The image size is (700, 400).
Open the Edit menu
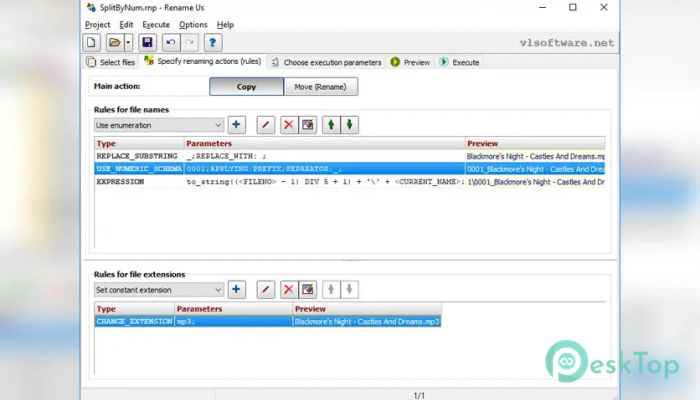tap(126, 25)
